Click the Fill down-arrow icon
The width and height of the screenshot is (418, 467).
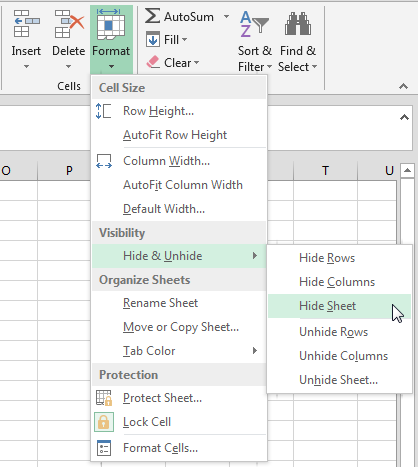(153, 40)
